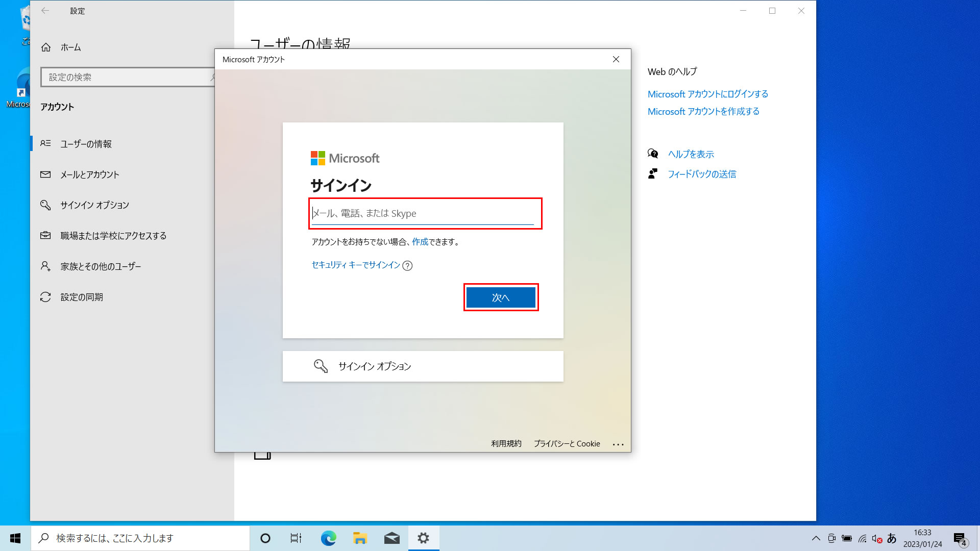Click the taskbar search box

click(x=140, y=538)
